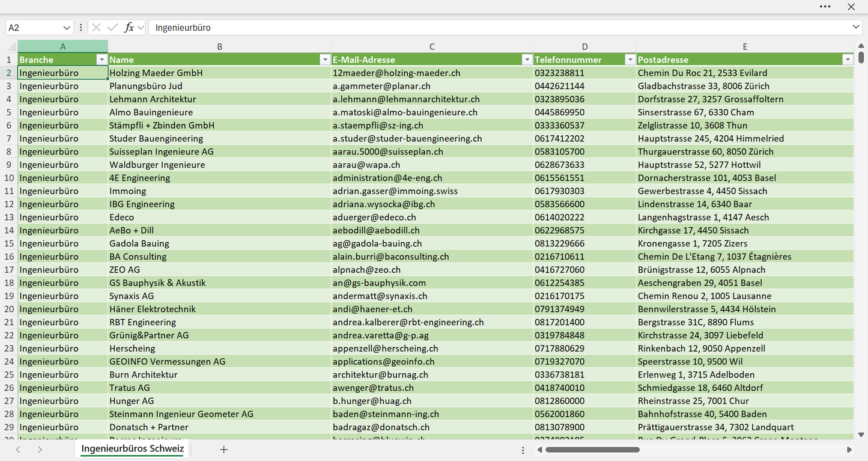Select the cell Holzing Maeder GmbH
The image size is (868, 461).
click(219, 73)
